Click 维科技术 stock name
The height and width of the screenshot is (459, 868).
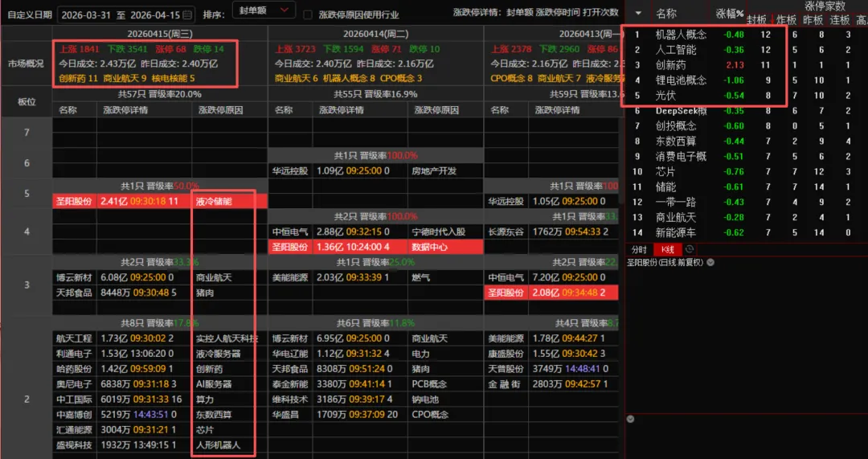pos(289,400)
